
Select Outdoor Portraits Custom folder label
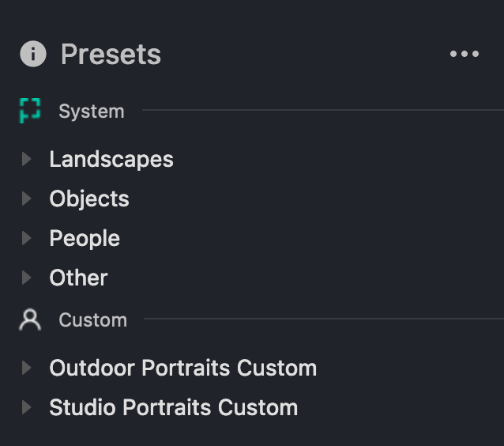[x=182, y=368]
